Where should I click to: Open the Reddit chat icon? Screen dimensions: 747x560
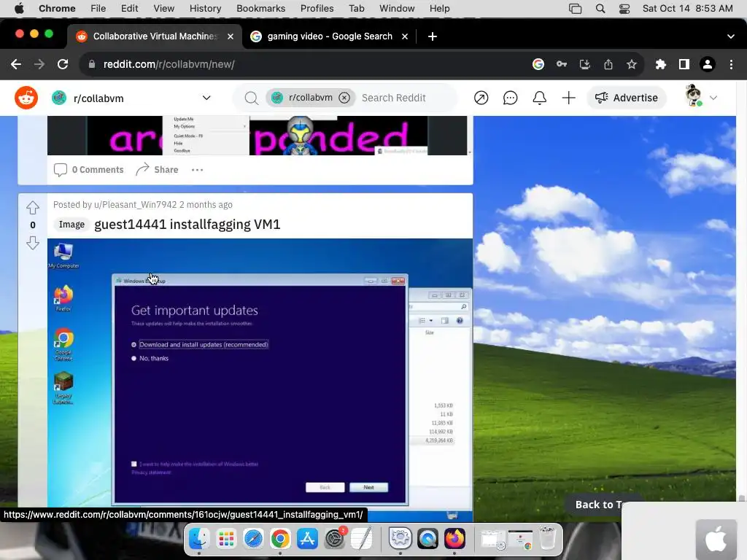(510, 98)
